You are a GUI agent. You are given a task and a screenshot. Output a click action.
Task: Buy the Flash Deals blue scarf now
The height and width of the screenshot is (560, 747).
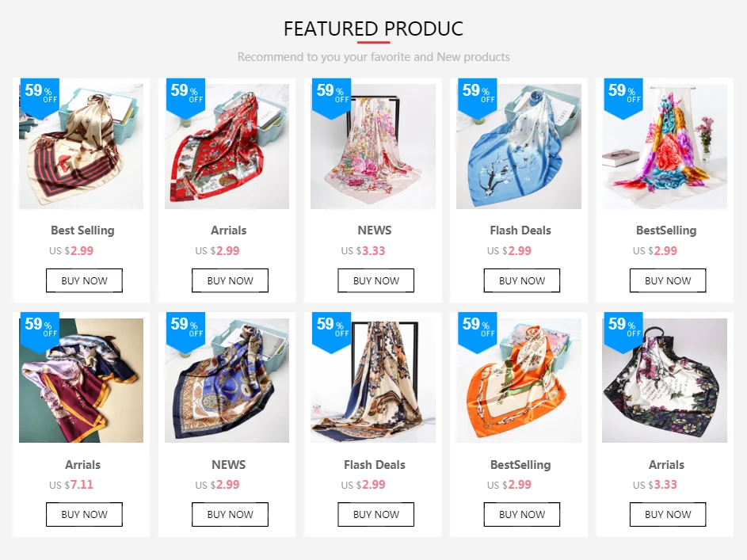click(x=522, y=280)
